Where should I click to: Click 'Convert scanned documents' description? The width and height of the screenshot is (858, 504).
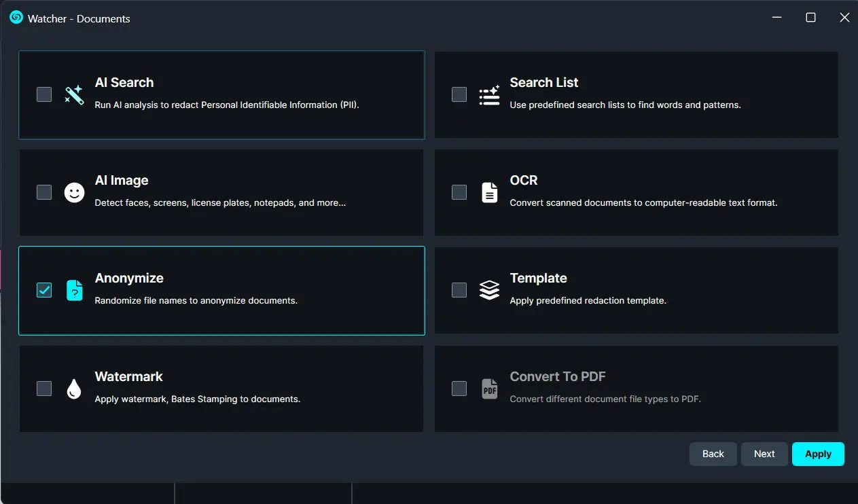pos(644,202)
